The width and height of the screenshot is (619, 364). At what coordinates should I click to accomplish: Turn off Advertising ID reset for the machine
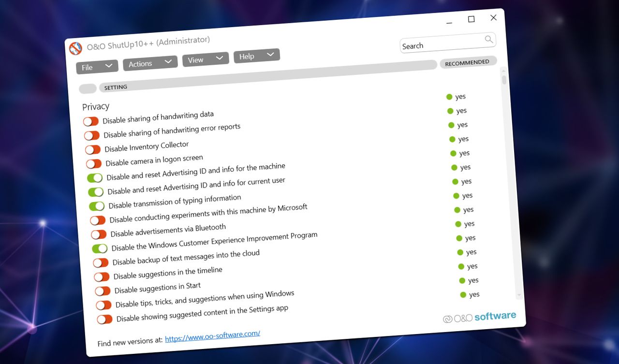coord(95,178)
